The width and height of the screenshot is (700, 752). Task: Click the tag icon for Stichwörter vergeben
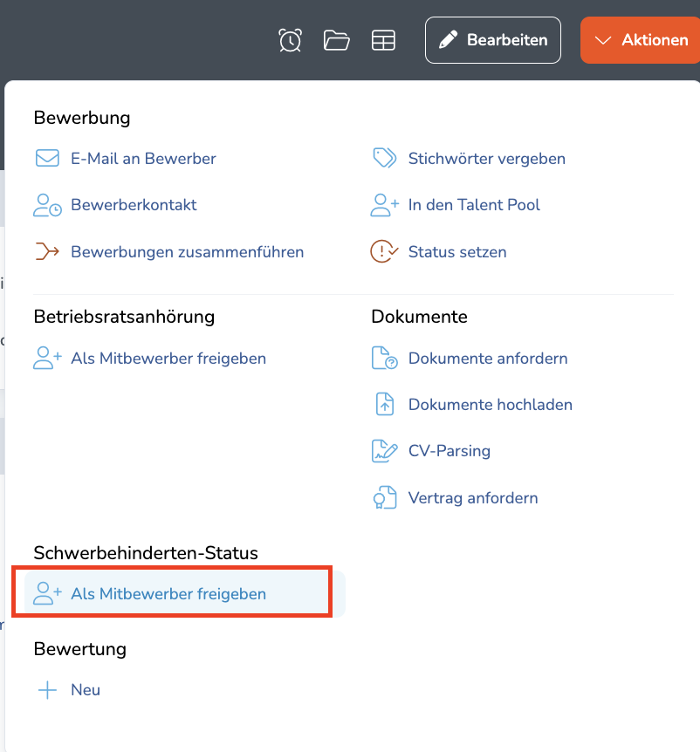[x=385, y=158]
